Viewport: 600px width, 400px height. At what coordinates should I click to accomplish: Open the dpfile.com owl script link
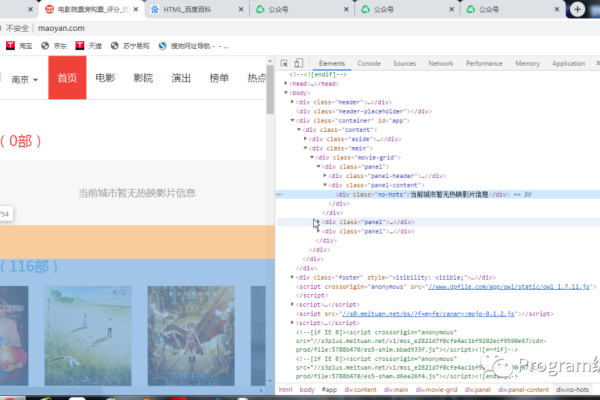509,286
